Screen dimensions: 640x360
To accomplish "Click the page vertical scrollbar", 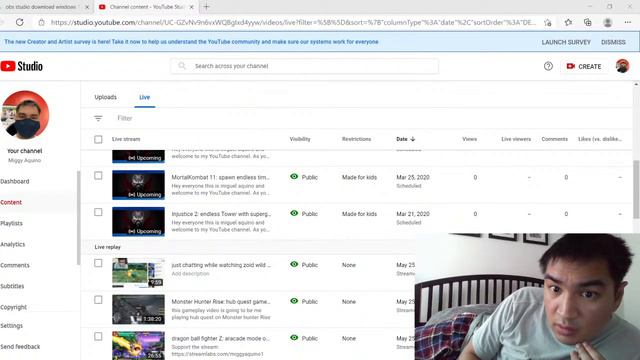I will pyautogui.click(x=636, y=190).
